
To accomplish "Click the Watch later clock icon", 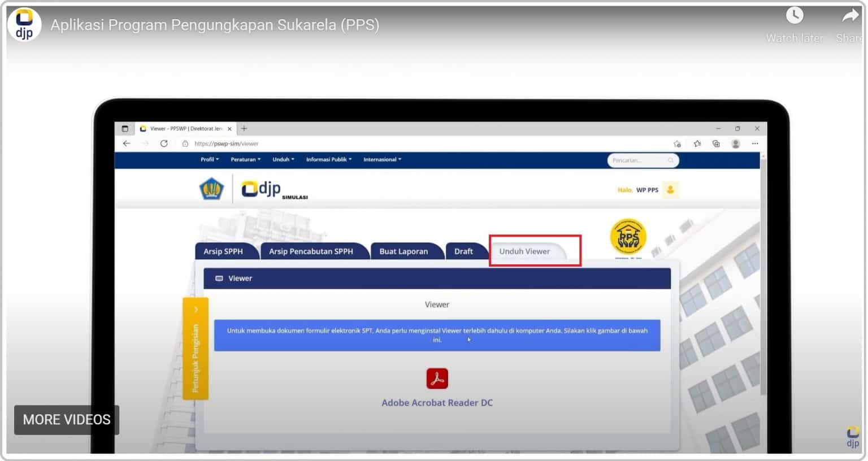I will (x=794, y=16).
